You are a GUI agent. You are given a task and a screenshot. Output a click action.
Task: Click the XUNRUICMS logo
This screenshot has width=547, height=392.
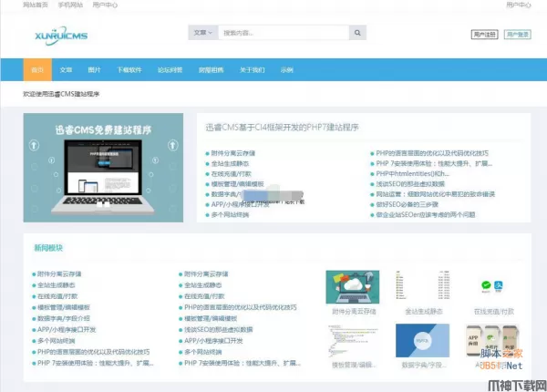(61, 36)
